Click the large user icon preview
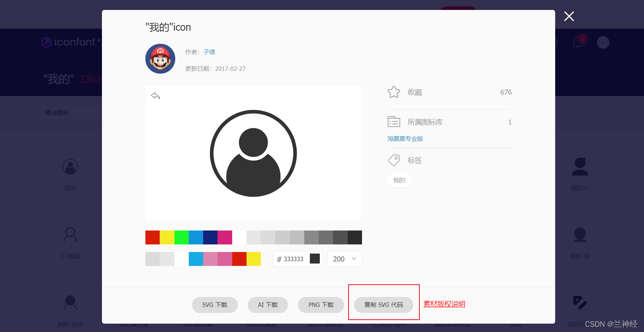Viewport: 644px width, 332px height. 253,153
